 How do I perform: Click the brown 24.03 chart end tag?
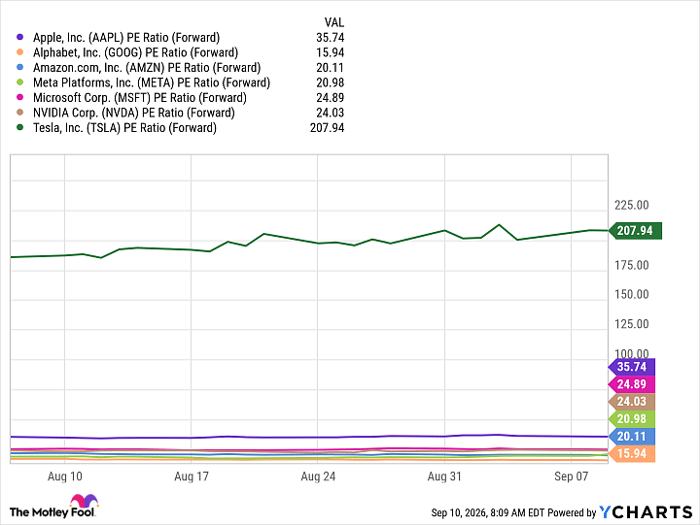632,401
